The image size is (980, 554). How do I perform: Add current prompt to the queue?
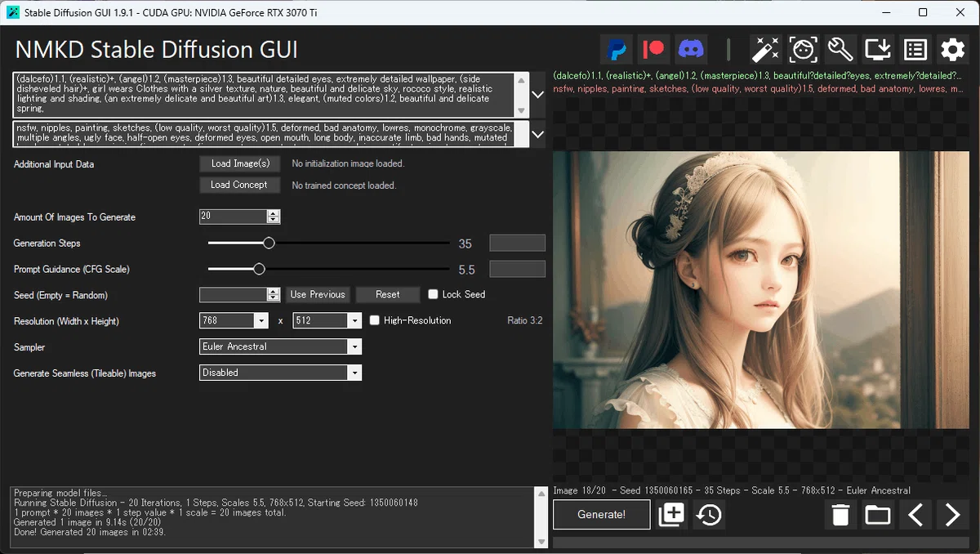click(670, 515)
